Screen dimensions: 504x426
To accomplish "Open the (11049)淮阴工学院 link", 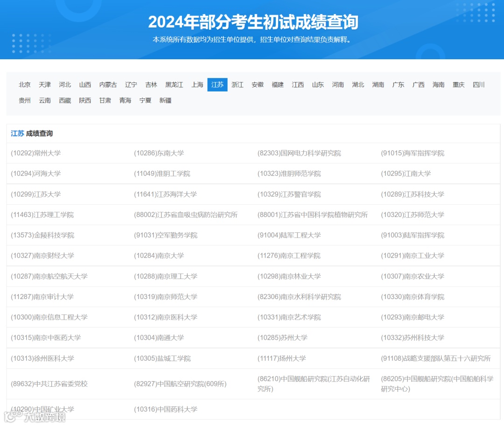I will pyautogui.click(x=162, y=174).
